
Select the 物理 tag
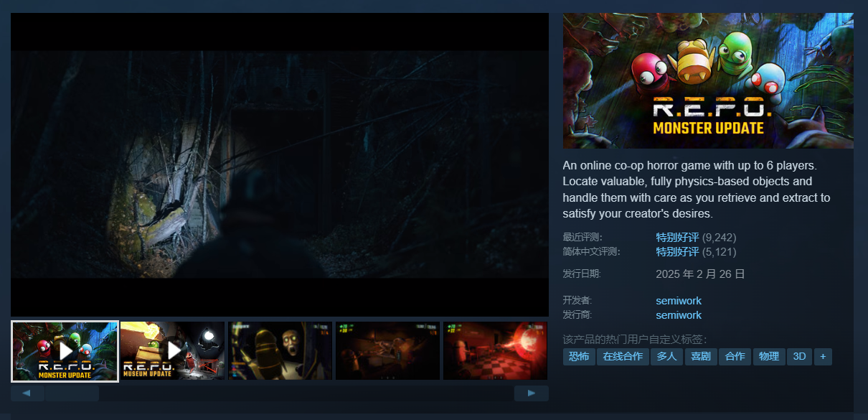coord(769,356)
